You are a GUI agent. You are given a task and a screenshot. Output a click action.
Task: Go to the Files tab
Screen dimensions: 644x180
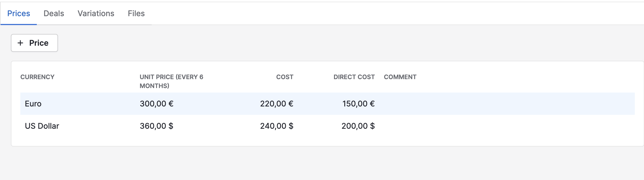tap(136, 13)
